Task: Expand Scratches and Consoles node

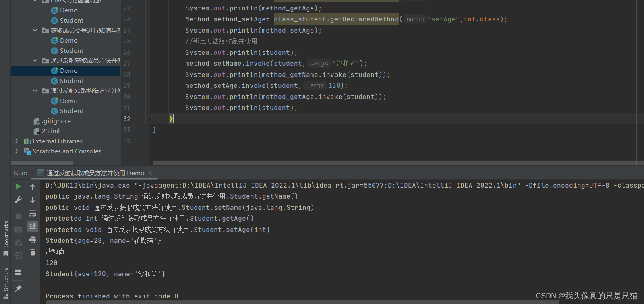Action: 17,151
